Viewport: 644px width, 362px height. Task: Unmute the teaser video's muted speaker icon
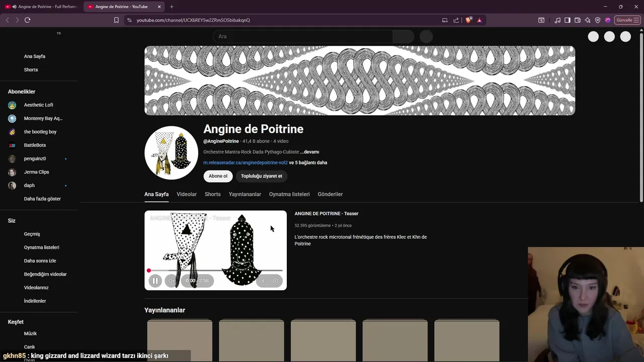click(x=171, y=281)
